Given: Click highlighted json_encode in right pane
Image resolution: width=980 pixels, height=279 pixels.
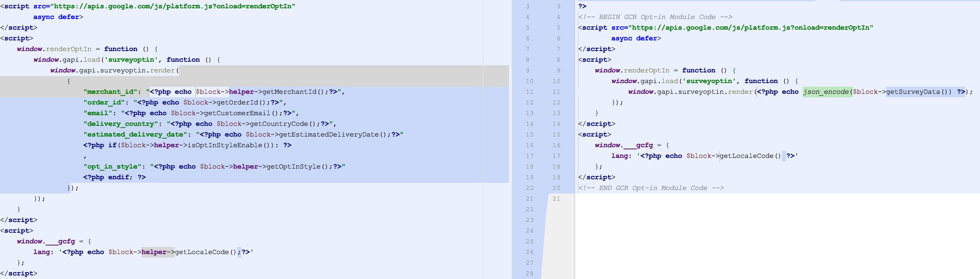Looking at the screenshot, I should pyautogui.click(x=827, y=92).
